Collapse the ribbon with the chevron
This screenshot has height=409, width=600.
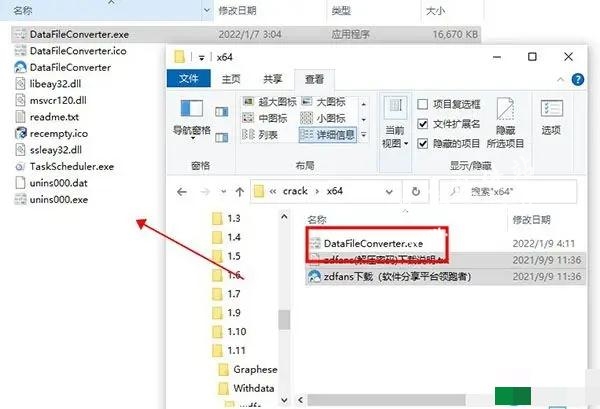pos(561,80)
